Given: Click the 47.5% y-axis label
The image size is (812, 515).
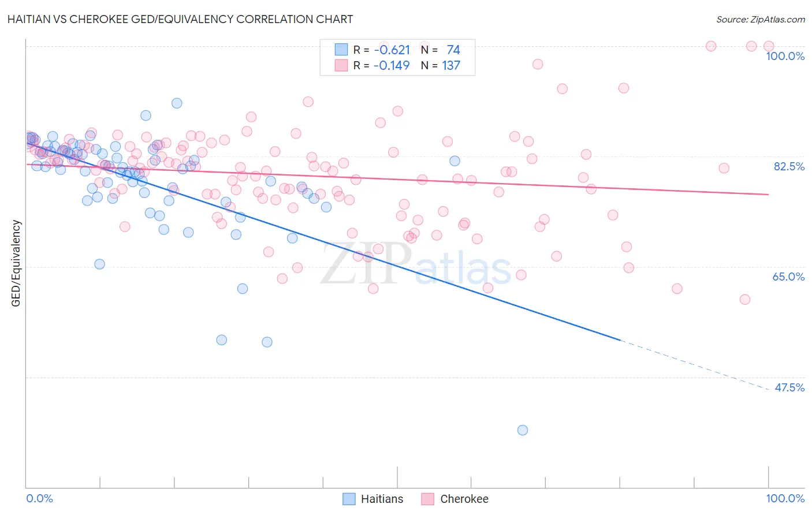Looking at the screenshot, I should coord(789,387).
